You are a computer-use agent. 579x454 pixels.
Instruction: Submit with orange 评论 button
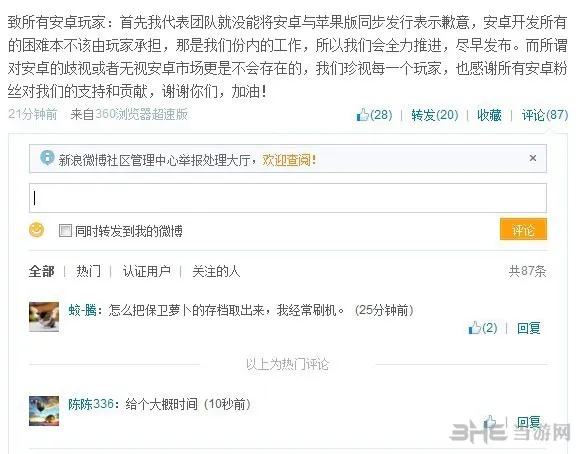point(523,229)
